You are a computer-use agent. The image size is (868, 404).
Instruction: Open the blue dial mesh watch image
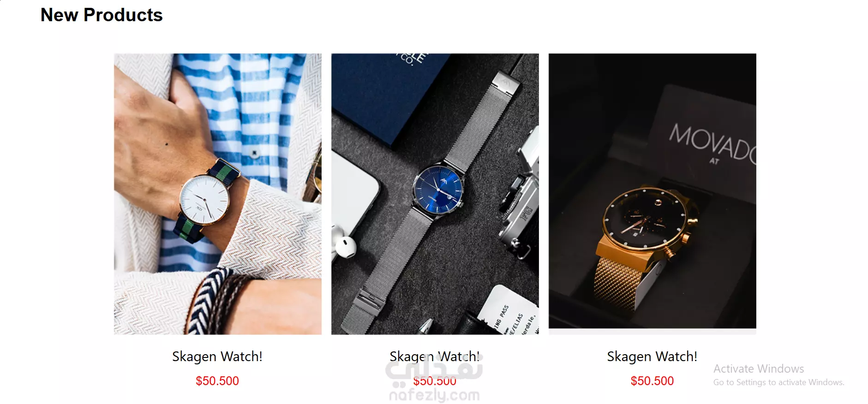point(435,194)
